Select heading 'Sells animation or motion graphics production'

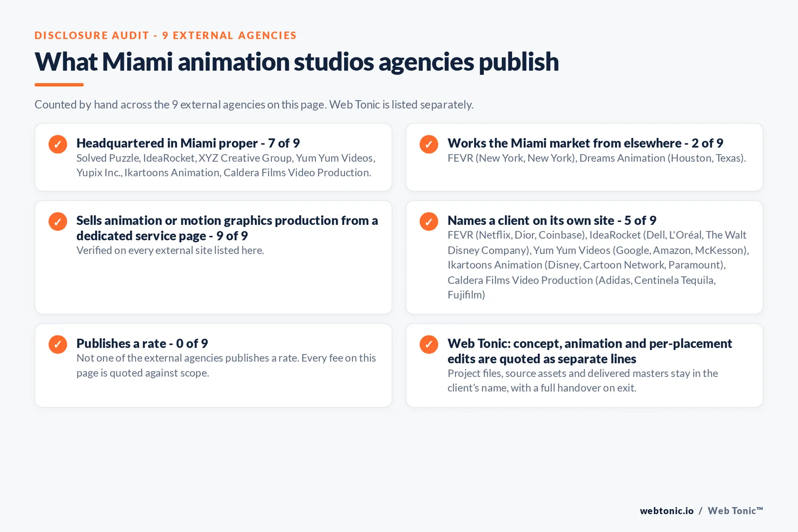click(x=227, y=228)
